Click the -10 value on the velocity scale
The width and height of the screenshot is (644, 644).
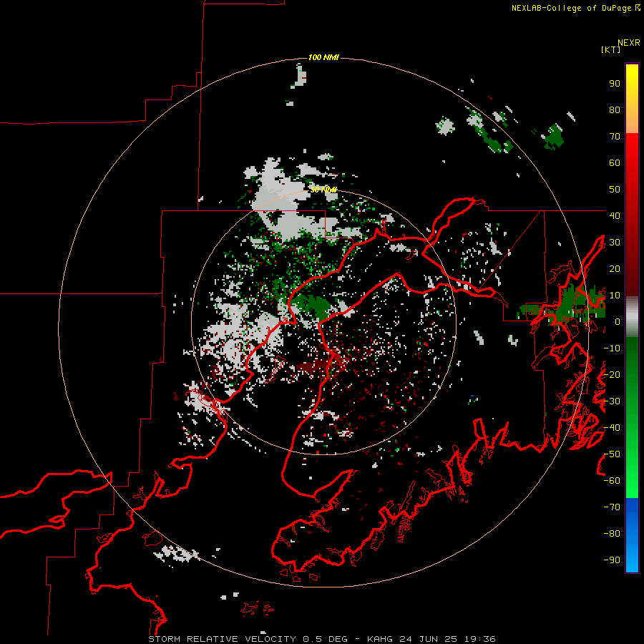(612, 348)
